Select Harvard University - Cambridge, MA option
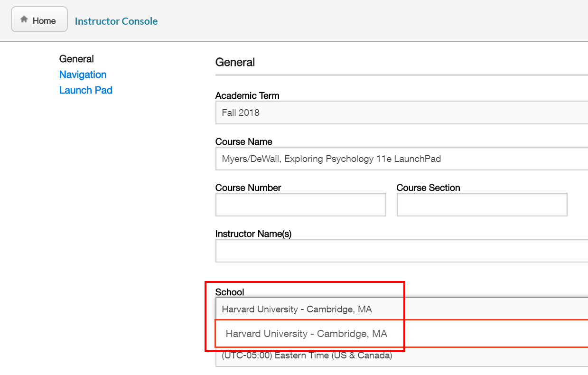588x375 pixels. point(308,334)
